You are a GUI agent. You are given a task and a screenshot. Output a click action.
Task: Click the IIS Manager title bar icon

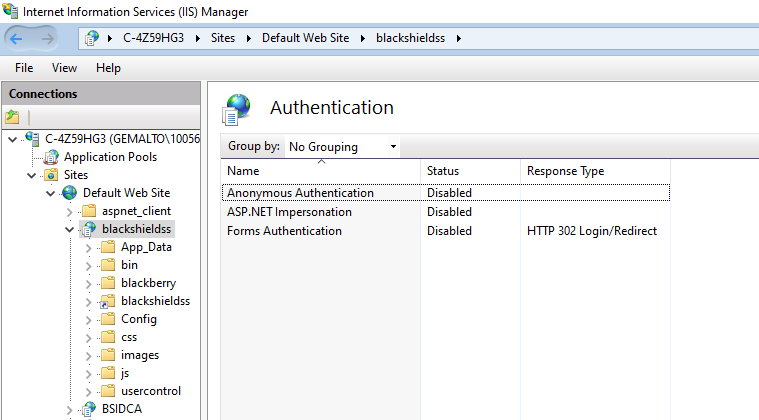[x=10, y=11]
